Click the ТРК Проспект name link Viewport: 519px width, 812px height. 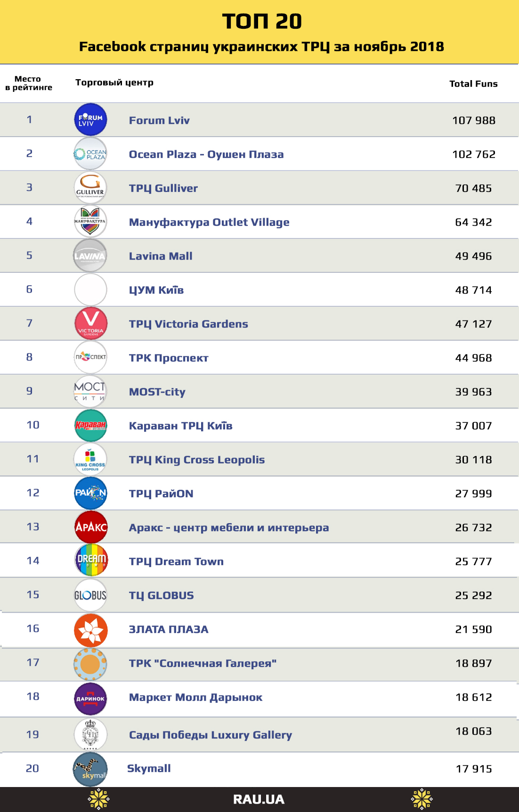(169, 358)
